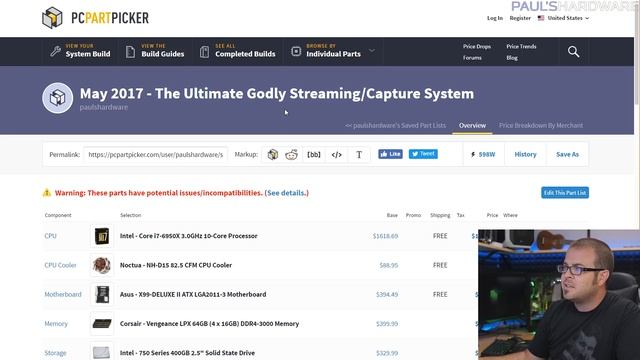Viewport: 640px width, 360px height.
Task: Click Log In link
Action: (x=495, y=18)
